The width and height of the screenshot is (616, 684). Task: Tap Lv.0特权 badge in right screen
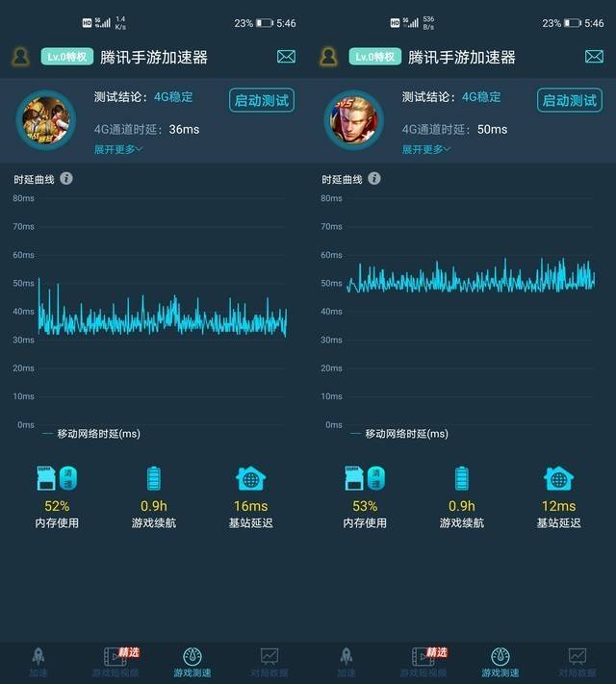375,57
